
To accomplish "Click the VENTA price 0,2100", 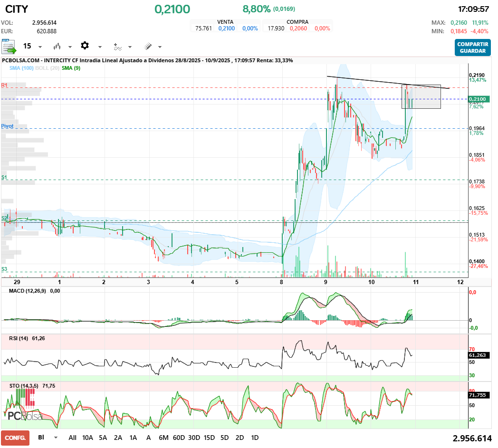I will click(x=227, y=28).
